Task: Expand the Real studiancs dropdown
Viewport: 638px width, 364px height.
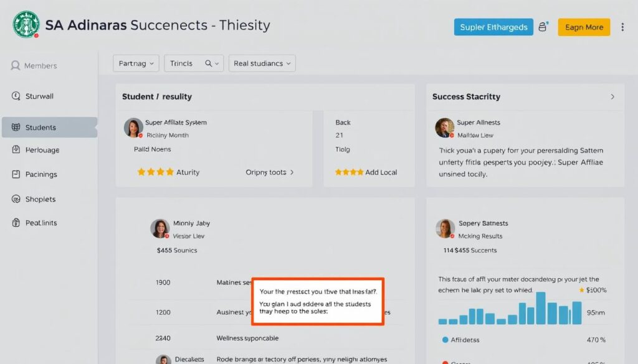Action: coord(262,63)
